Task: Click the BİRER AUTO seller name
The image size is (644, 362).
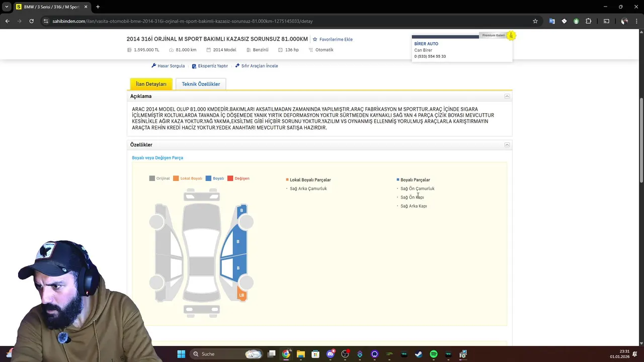Action: [x=426, y=44]
